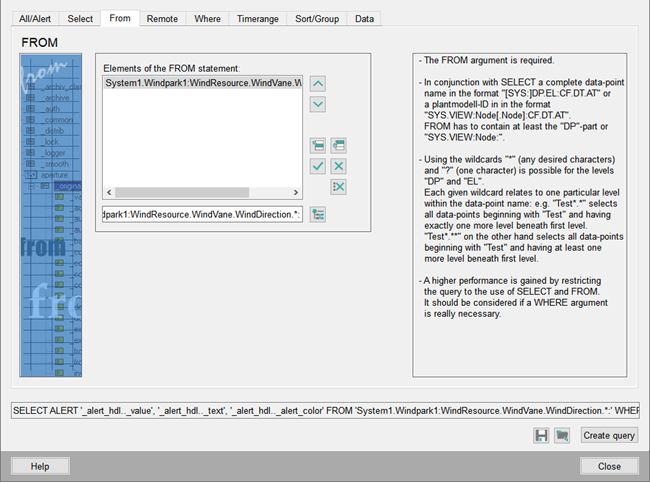Click the Close button

point(609,466)
